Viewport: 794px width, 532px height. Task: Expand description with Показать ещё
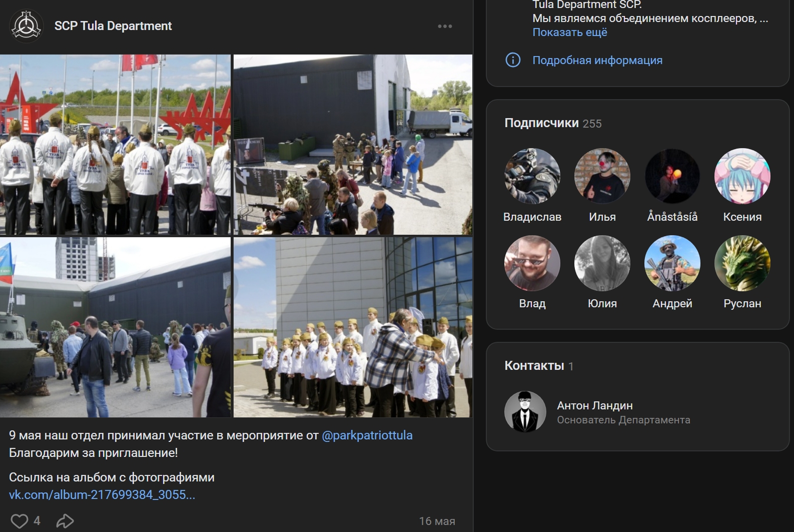pos(570,32)
